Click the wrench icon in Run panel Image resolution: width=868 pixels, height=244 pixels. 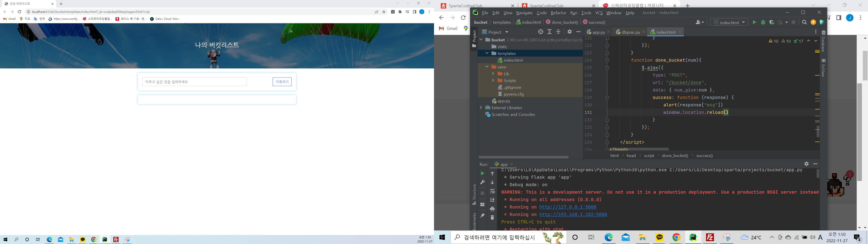pyautogui.click(x=482, y=182)
